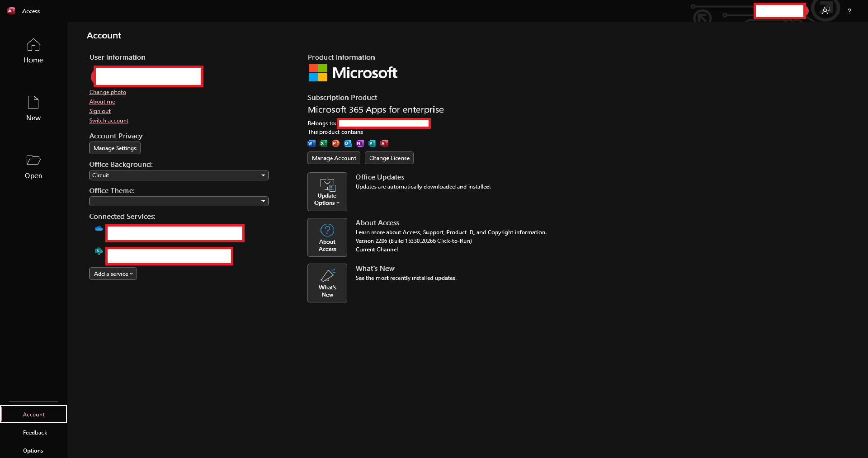Click the Microsoft 365 Apps for enterprise text
The image size is (868, 458).
[x=376, y=110]
